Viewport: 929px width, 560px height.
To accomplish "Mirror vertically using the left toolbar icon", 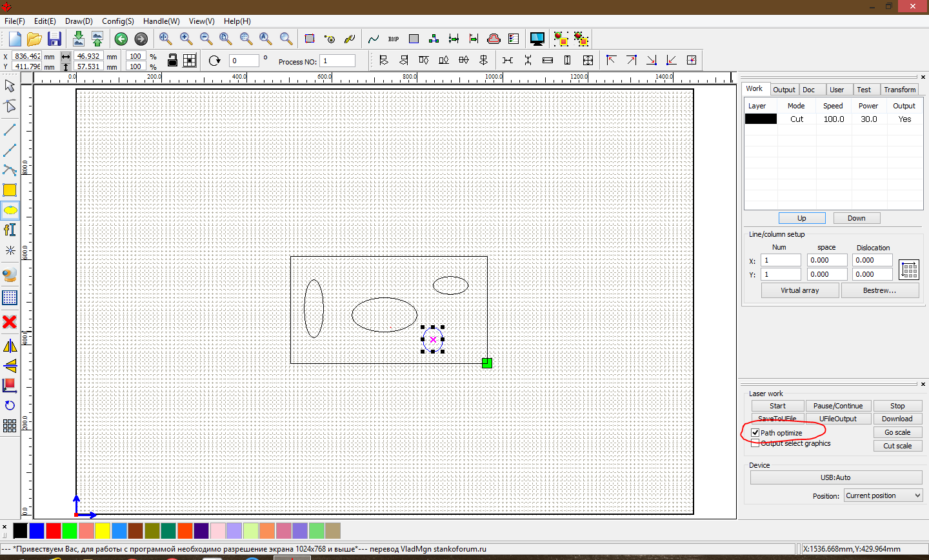I will [x=10, y=366].
